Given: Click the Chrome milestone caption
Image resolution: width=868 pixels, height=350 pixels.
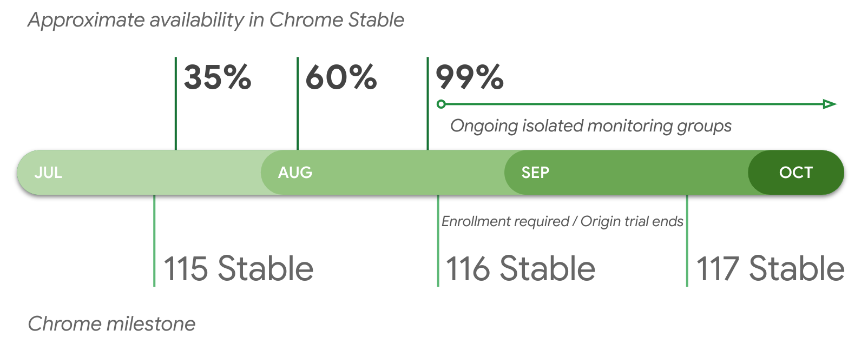Looking at the screenshot, I should click(x=111, y=324).
